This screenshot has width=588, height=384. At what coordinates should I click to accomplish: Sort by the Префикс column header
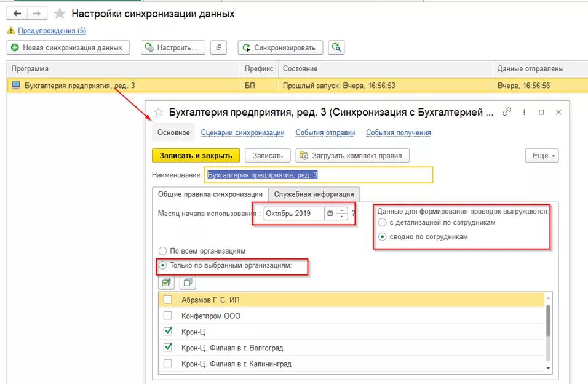pyautogui.click(x=259, y=69)
